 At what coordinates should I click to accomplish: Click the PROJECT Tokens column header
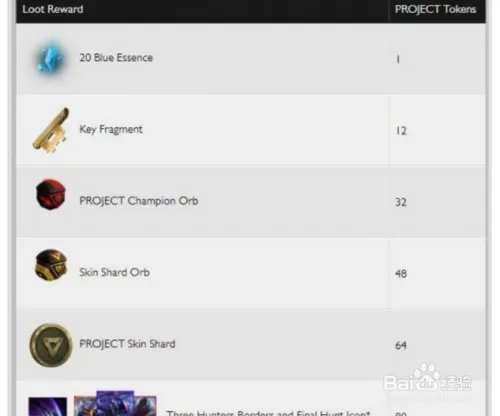(x=435, y=9)
